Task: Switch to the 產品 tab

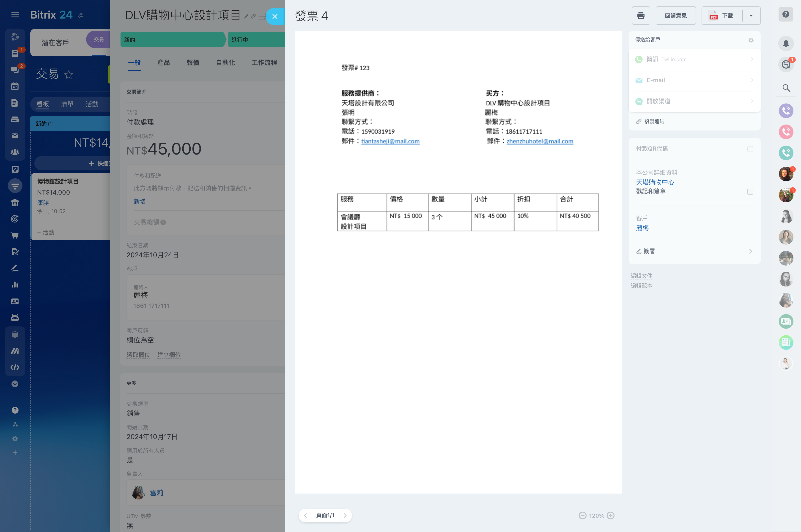Action: pyautogui.click(x=163, y=62)
